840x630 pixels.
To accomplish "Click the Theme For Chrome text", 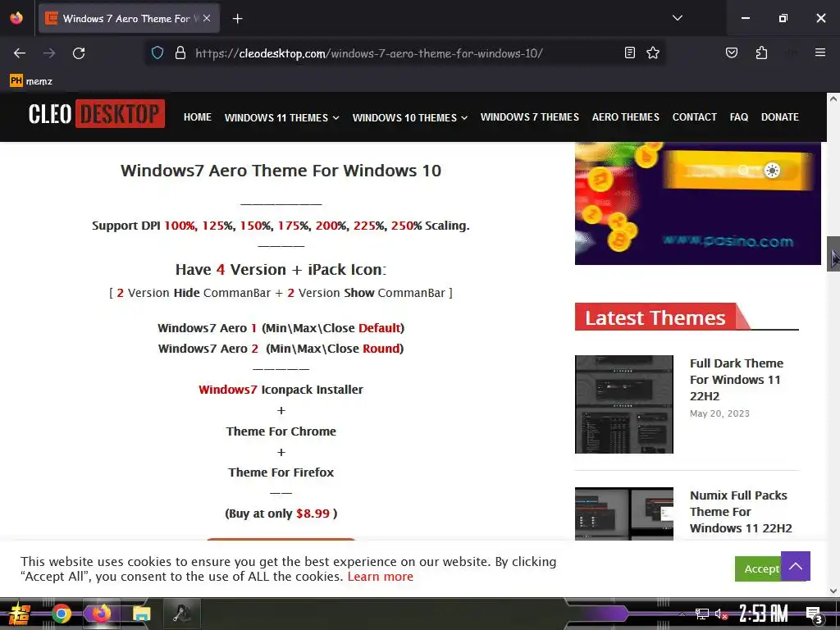I will click(281, 431).
